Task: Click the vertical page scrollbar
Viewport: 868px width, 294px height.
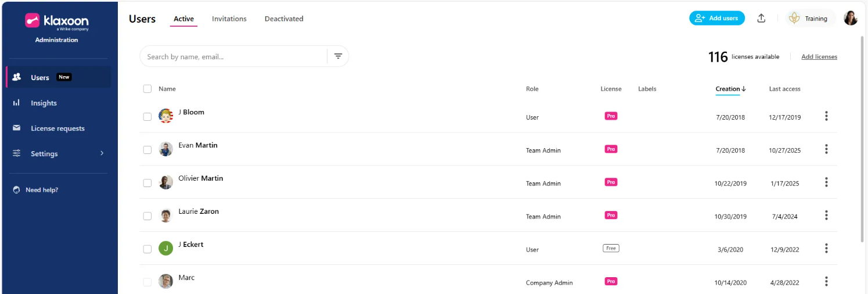Action: [x=862, y=139]
